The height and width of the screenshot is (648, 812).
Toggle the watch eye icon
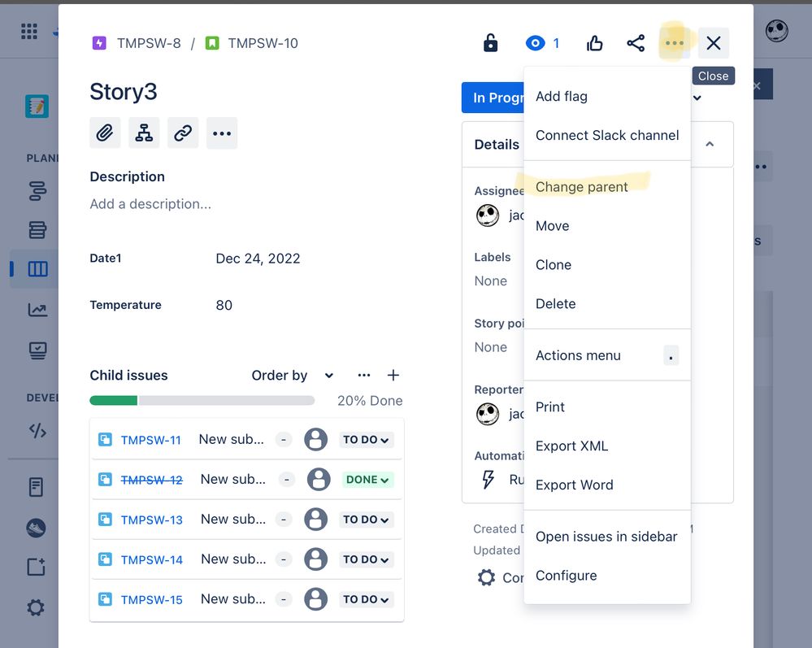535,43
